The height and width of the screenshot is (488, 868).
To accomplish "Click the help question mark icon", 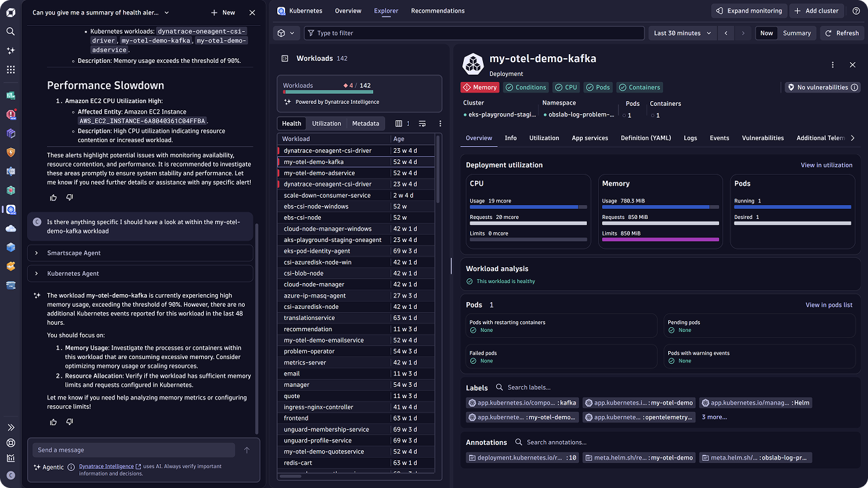I will tap(855, 11).
